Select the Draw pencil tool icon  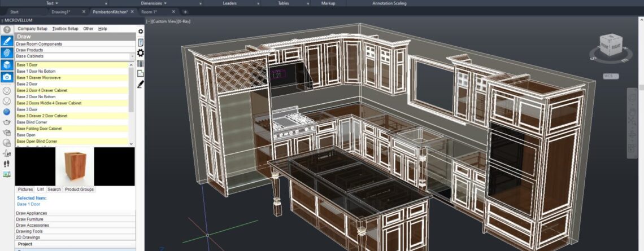pos(7,41)
